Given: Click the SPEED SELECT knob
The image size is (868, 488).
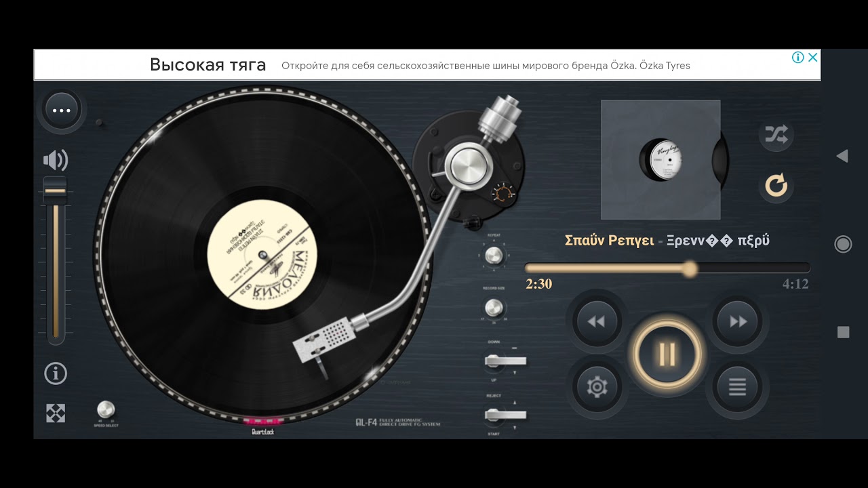Looking at the screenshot, I should point(106,409).
